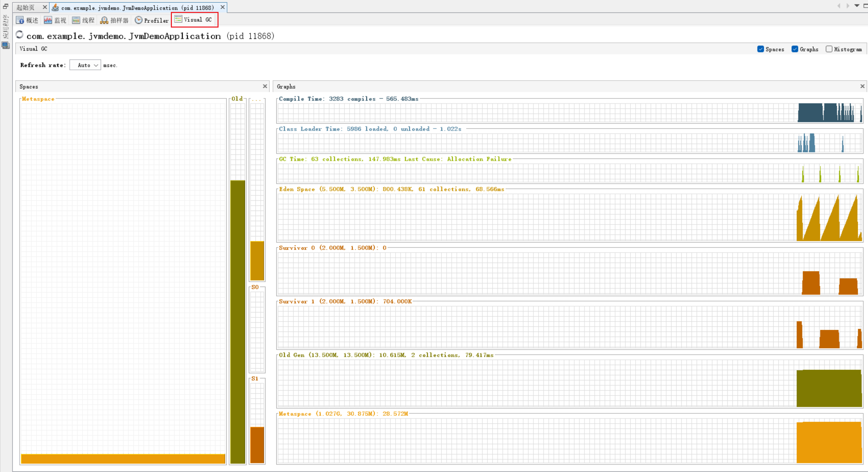Click the restore panel icon in left sidebar
868x472 pixels.
(x=5, y=6)
